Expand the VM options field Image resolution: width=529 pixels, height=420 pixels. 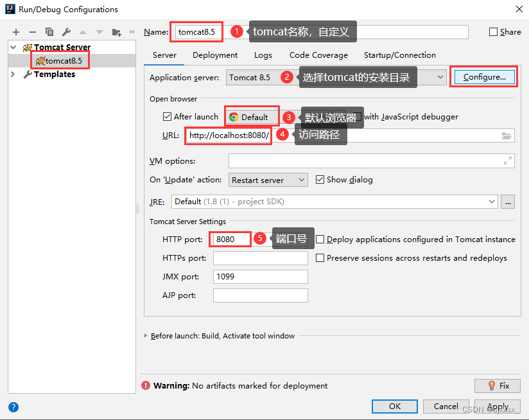(x=507, y=161)
